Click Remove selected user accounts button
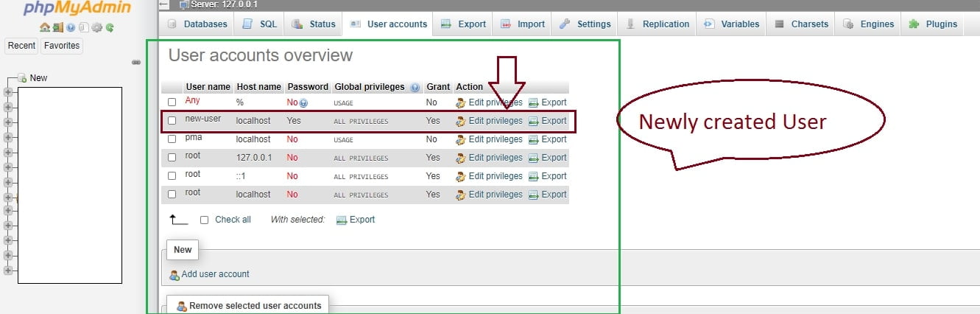The height and width of the screenshot is (314, 980). [248, 305]
